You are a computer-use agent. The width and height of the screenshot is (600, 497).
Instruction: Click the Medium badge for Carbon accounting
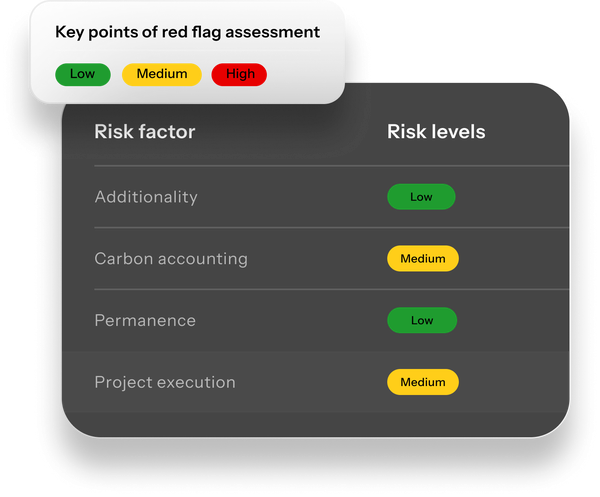(x=423, y=259)
